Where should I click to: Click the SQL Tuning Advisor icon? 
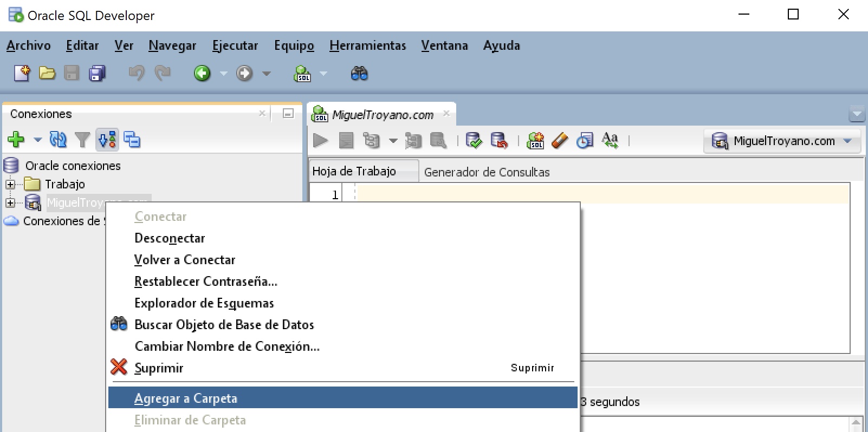pos(438,141)
